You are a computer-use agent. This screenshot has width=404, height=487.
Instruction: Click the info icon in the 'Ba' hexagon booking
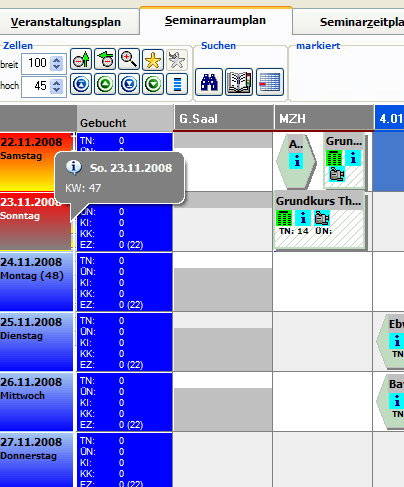(397, 401)
